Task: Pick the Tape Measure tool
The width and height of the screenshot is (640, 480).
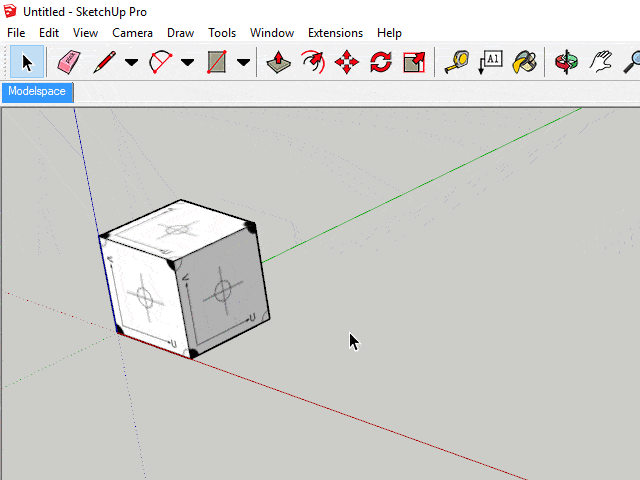Action: pos(457,63)
